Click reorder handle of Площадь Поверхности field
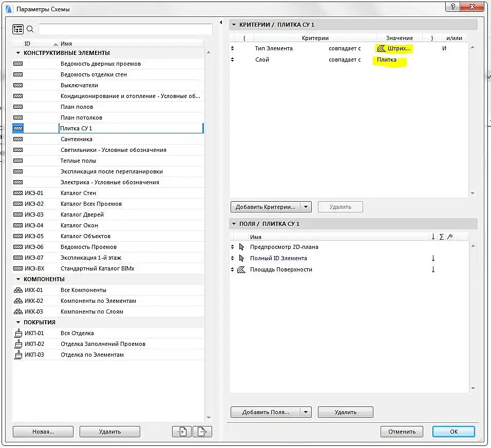Viewport: 491px width, 448px height. pyautogui.click(x=232, y=270)
